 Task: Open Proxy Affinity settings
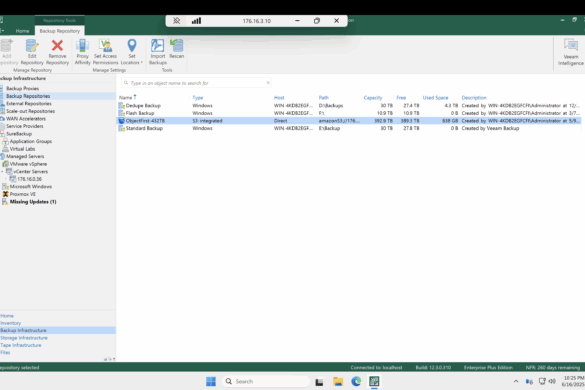(82, 52)
